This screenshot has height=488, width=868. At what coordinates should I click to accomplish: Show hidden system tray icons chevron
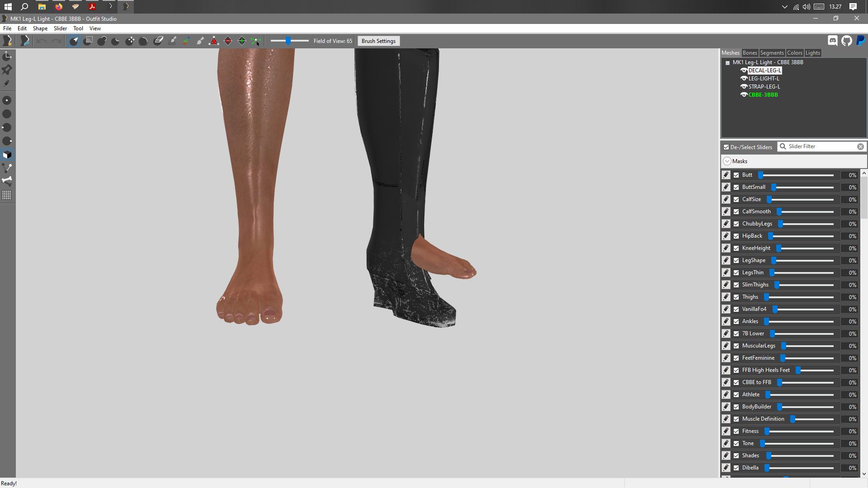coord(784,7)
